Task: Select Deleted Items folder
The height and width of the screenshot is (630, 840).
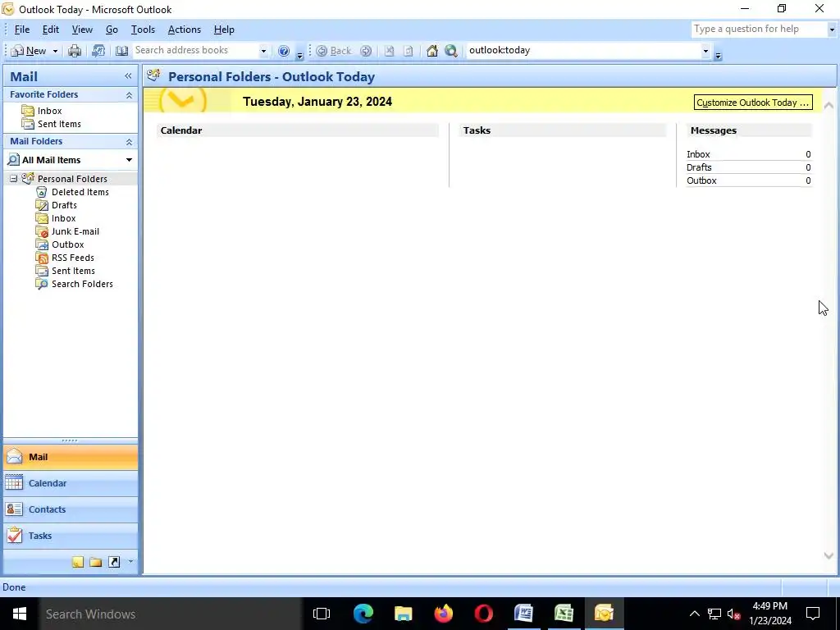Action: click(x=80, y=192)
